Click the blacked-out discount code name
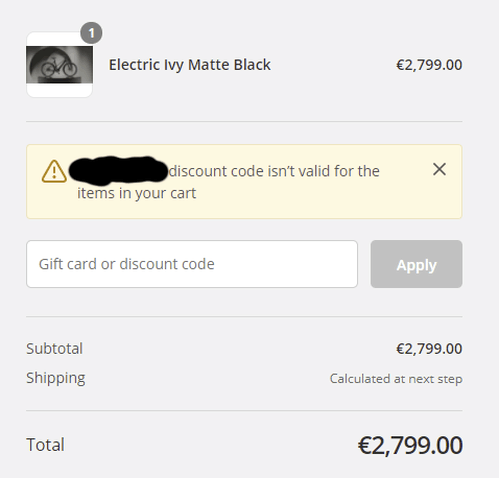The width and height of the screenshot is (499, 478). [118, 170]
